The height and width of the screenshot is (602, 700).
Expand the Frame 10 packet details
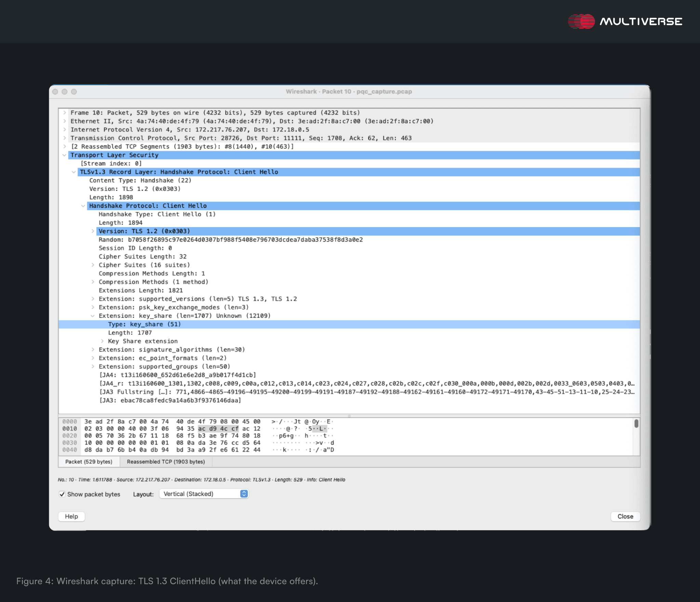(64, 113)
